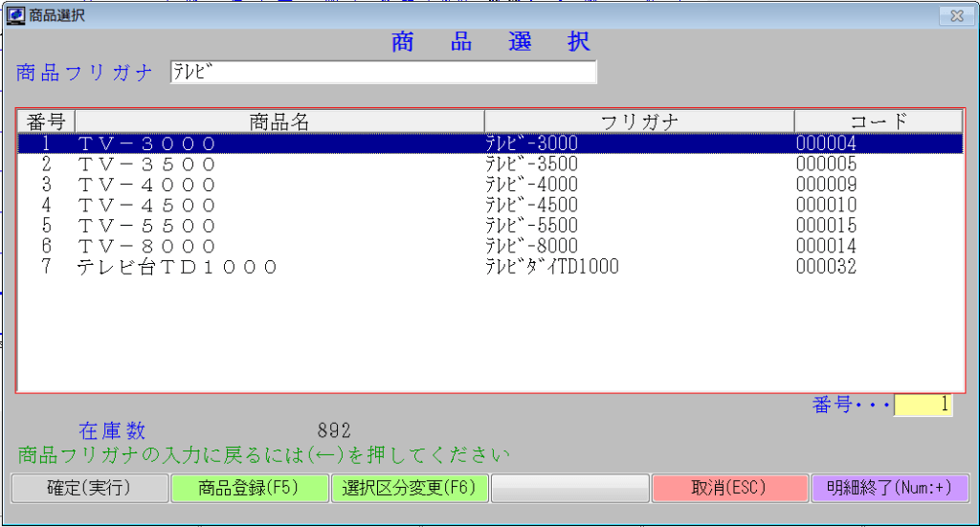980x527 pixels.
Task: Click furigana cell ﾃﾚﾋﾞ-5500
Action: [x=532, y=226]
